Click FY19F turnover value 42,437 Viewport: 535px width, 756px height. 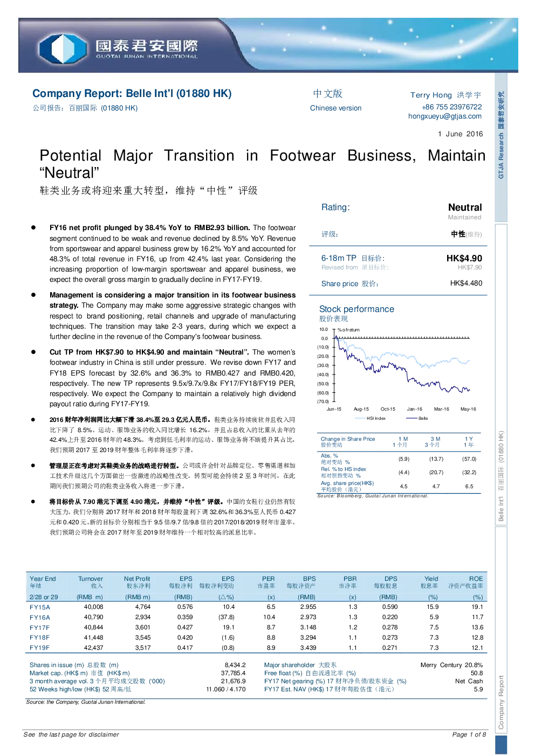click(x=93, y=648)
